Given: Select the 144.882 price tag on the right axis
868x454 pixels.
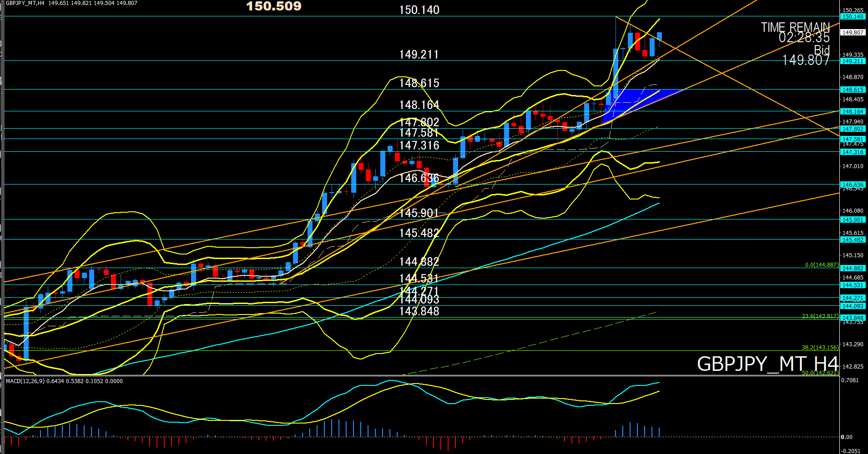Looking at the screenshot, I should pos(853,269).
